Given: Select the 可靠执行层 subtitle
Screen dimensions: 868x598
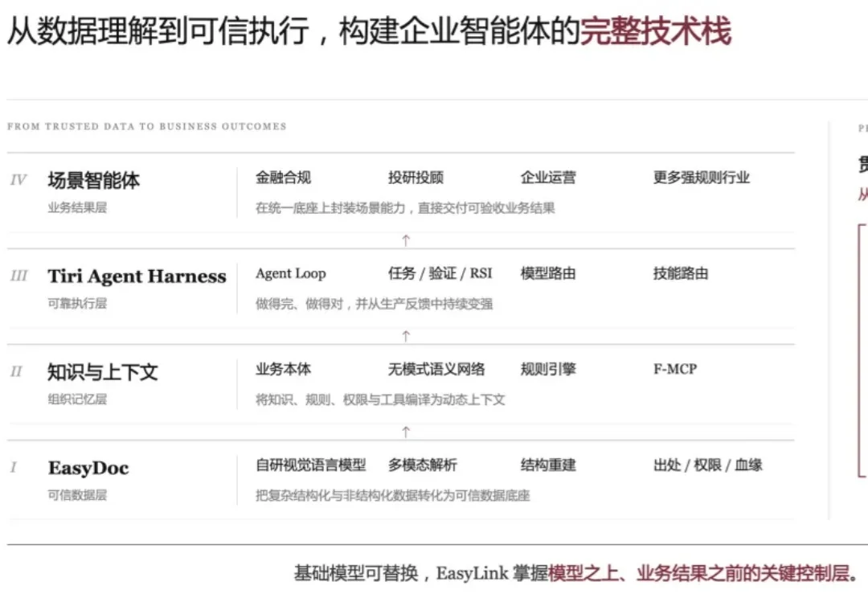Looking at the screenshot, I should [77, 304].
